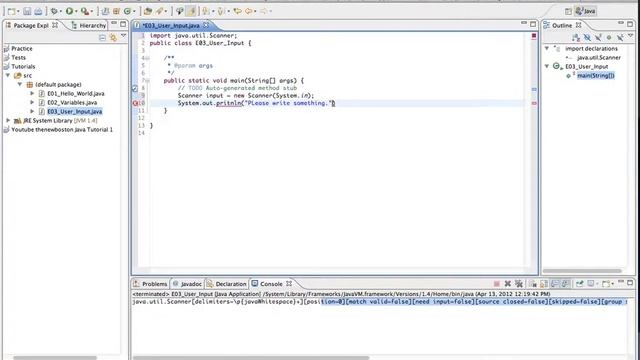Screen dimensions: 640x360
Task: Save the current file with the Save icon
Action: tap(27, 11)
